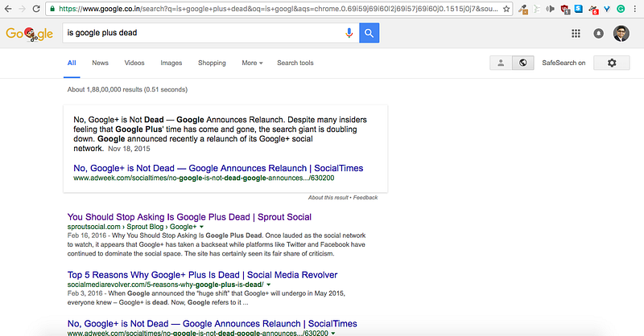Open the Chrome three-dot menu
This screenshot has height=336, width=644.
(x=635, y=9)
